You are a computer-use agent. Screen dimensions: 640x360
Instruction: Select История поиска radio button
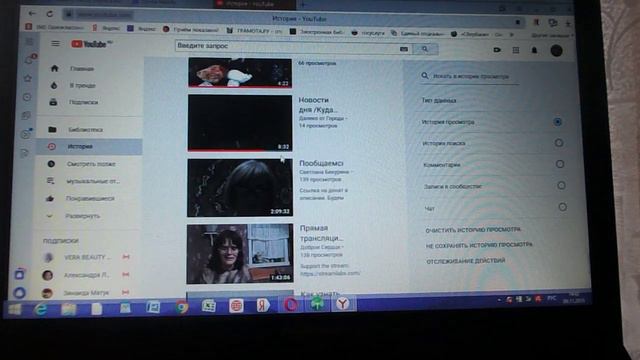(559, 143)
